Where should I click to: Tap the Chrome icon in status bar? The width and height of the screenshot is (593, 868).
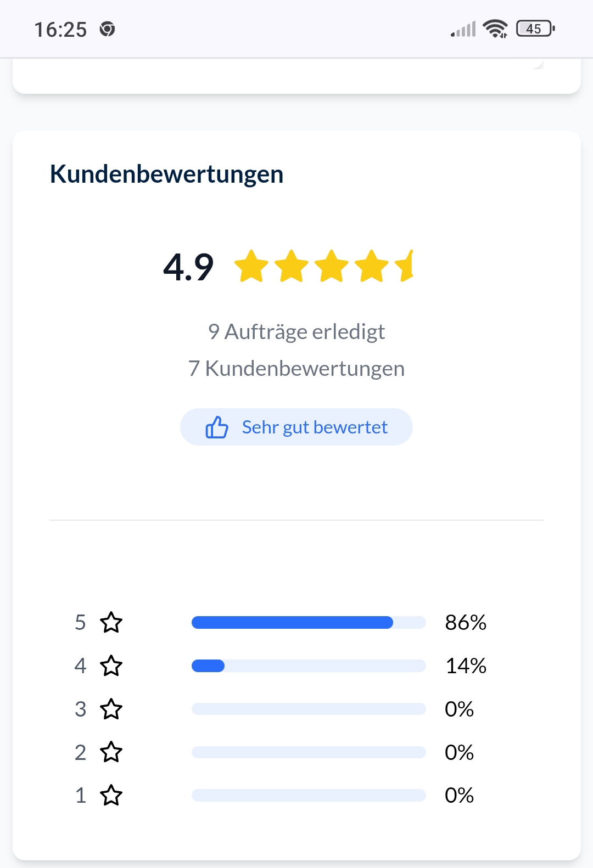(107, 29)
